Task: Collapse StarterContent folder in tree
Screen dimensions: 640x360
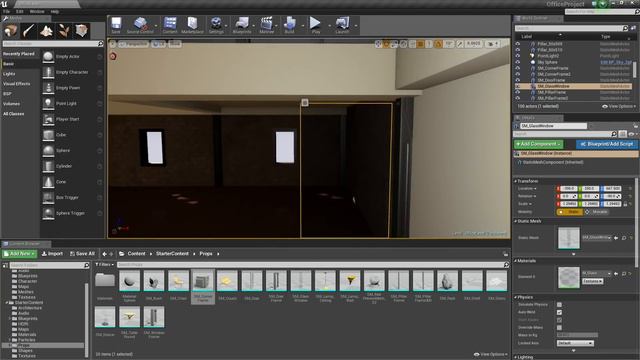Action: [7, 303]
